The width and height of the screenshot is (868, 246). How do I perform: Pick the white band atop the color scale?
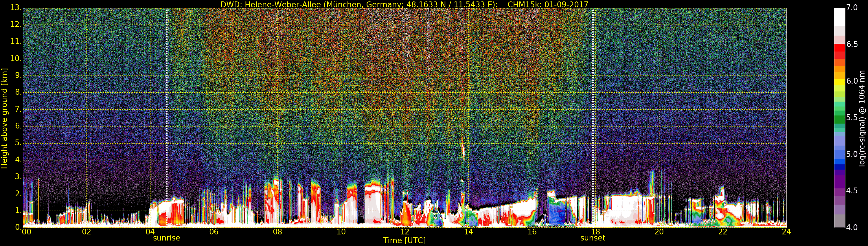pos(839,17)
